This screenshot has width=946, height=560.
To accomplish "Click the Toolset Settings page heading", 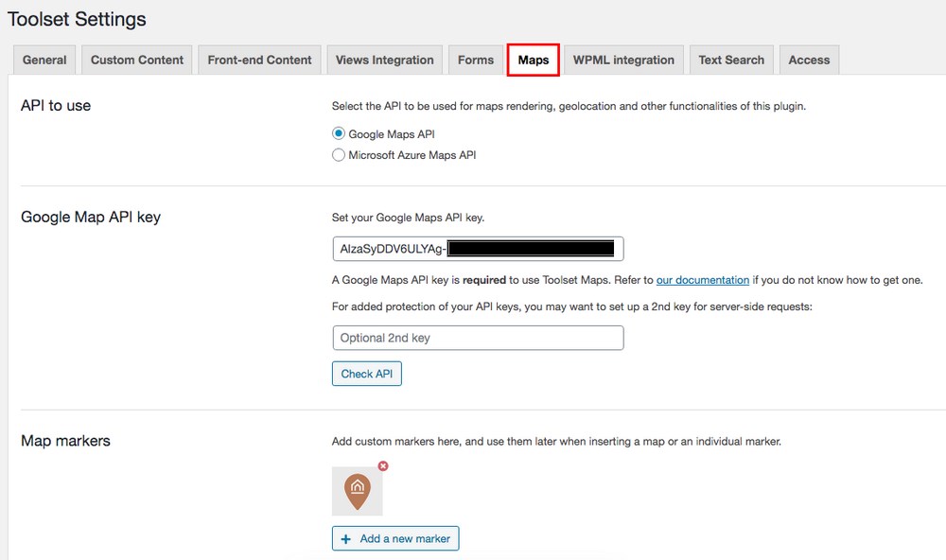I will (77, 19).
